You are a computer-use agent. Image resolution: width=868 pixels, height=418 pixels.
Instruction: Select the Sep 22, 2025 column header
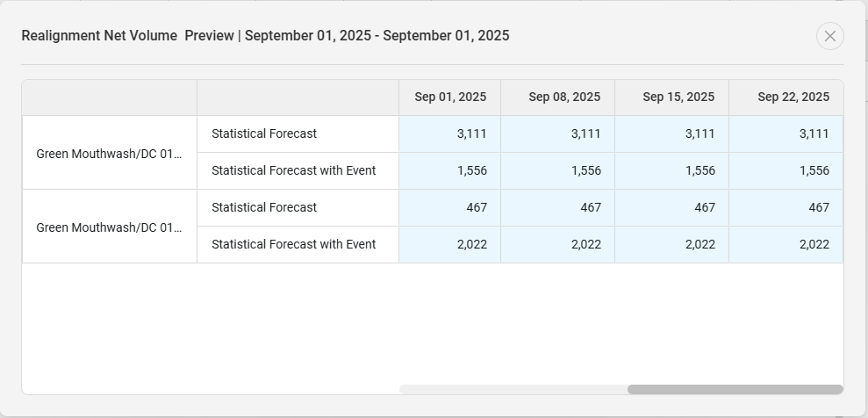point(793,97)
